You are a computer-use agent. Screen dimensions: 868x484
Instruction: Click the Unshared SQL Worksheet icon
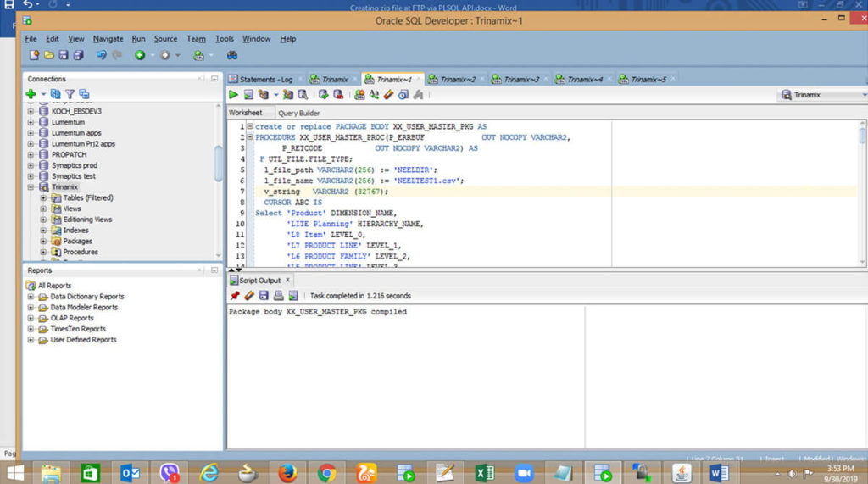tap(359, 95)
